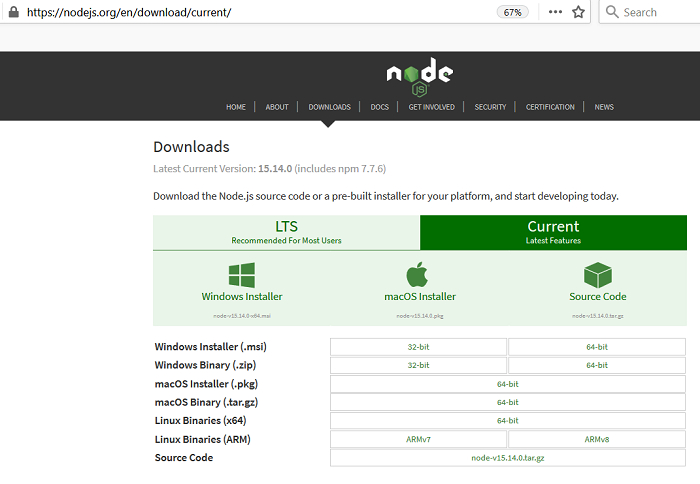
Task: Click the Windows Installer (.msi) row label
Action: coord(210,347)
